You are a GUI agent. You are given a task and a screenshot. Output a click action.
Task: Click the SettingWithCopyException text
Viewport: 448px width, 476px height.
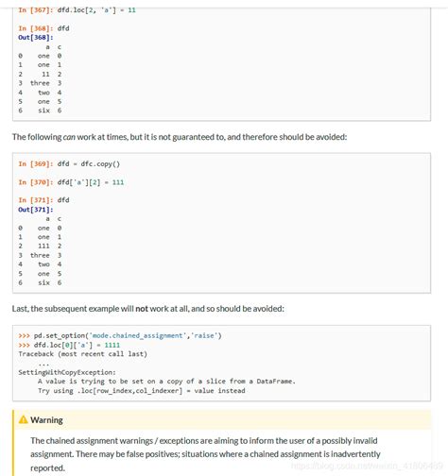[x=67, y=372]
